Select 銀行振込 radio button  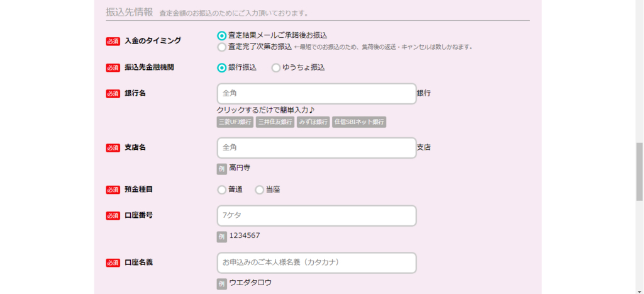(x=221, y=67)
